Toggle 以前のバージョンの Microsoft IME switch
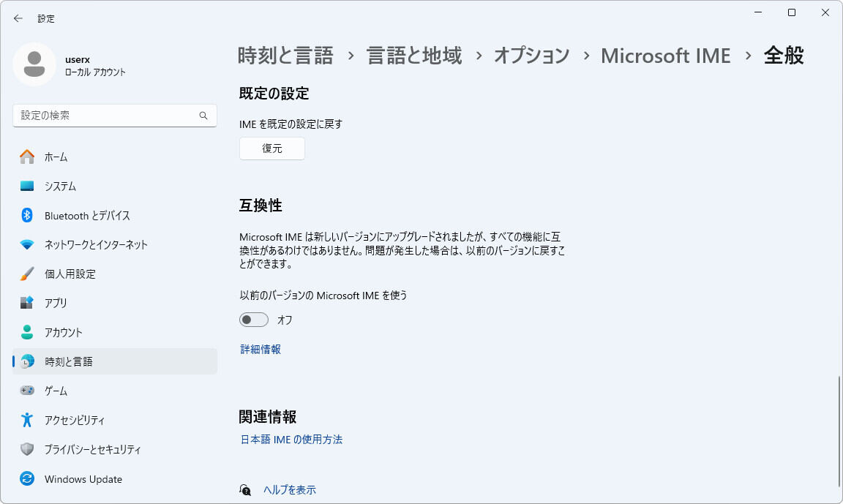This screenshot has height=504, width=843. click(254, 320)
